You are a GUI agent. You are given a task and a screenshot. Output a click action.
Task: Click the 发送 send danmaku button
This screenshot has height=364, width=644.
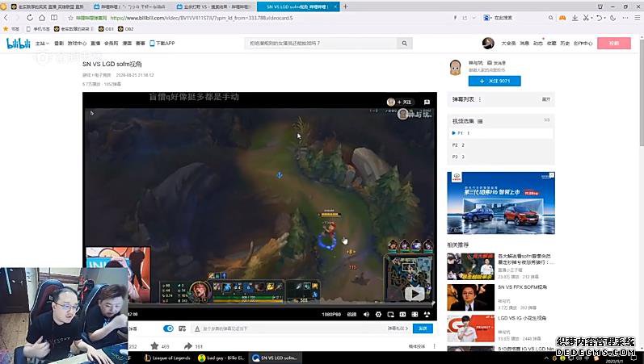coord(423,328)
